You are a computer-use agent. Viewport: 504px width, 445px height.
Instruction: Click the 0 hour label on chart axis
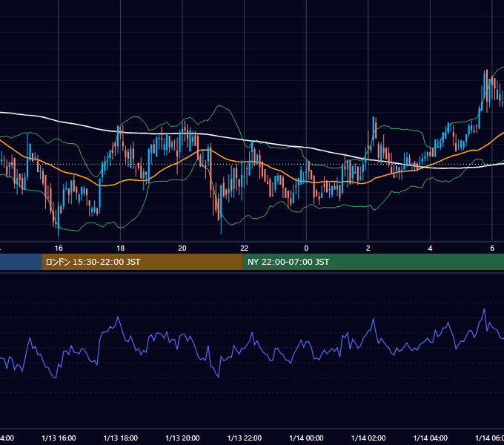[x=306, y=248]
